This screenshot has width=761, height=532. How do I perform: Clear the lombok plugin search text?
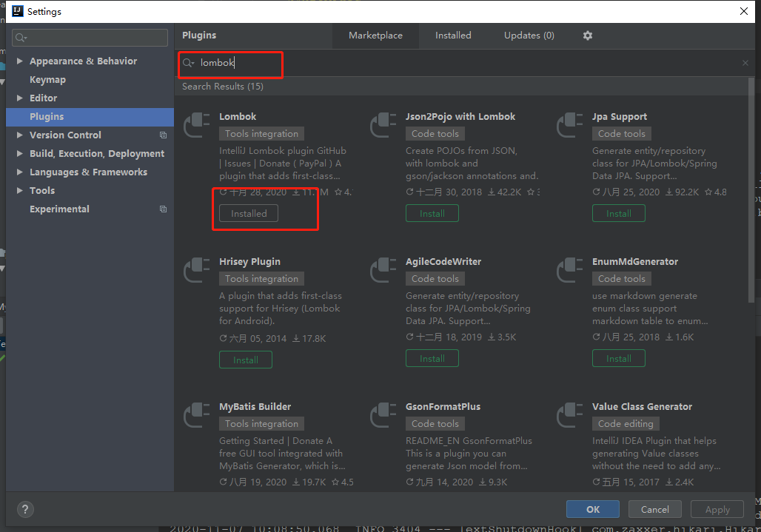point(745,63)
